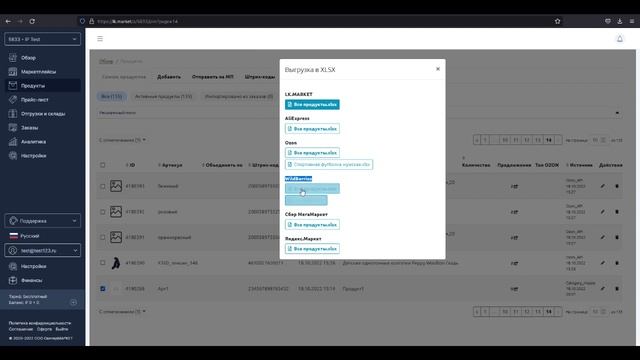Edit the Продукт1 row with pencil
The image size is (640, 360).
click(602, 289)
